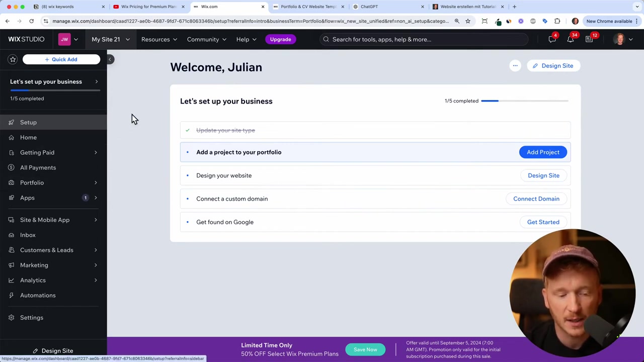This screenshot has height=362, width=644.
Task: Open My Site 21 dropdown
Action: (x=110, y=39)
